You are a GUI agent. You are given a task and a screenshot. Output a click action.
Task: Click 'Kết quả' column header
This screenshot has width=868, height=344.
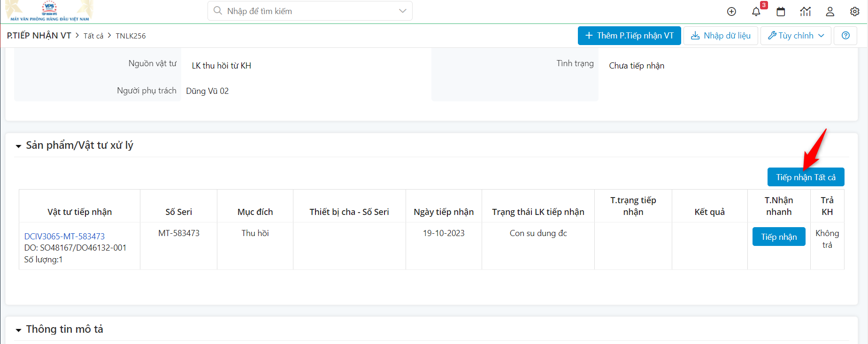coord(709,212)
